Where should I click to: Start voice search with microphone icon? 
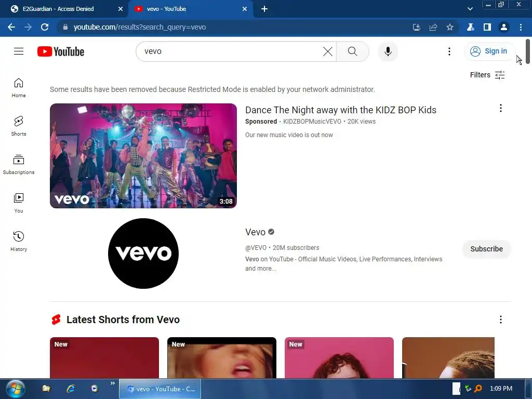click(x=388, y=51)
